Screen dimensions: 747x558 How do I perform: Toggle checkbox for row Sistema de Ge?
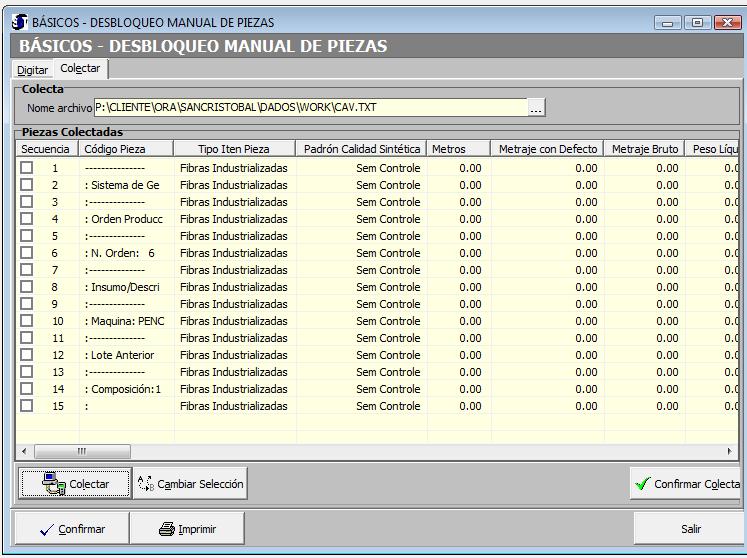(27, 185)
